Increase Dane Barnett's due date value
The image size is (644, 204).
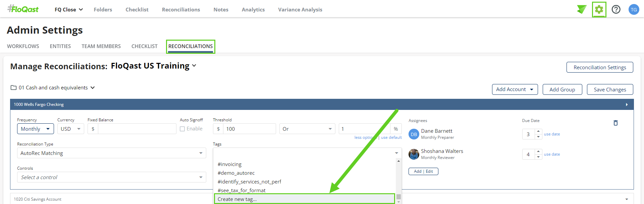click(538, 131)
